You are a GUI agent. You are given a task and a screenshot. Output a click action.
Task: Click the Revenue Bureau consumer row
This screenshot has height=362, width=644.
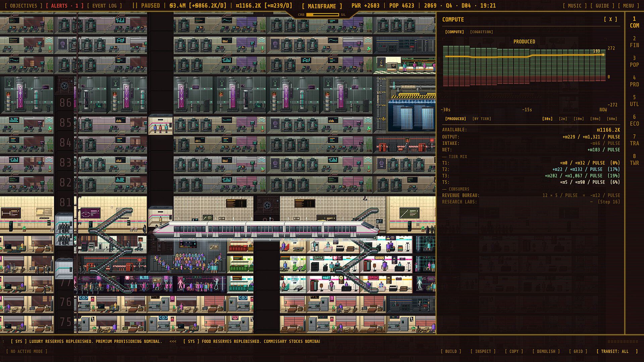(531, 195)
